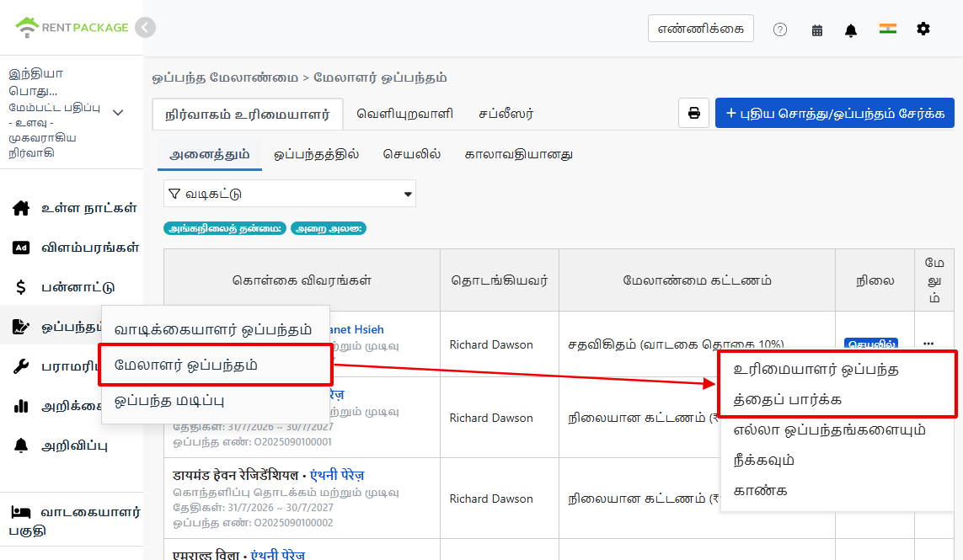Viewport: 963px width, 560px height.
Task: Click புதிய சொத்து/ஒப்பந்தம் சேர்க்க button
Action: tap(835, 113)
